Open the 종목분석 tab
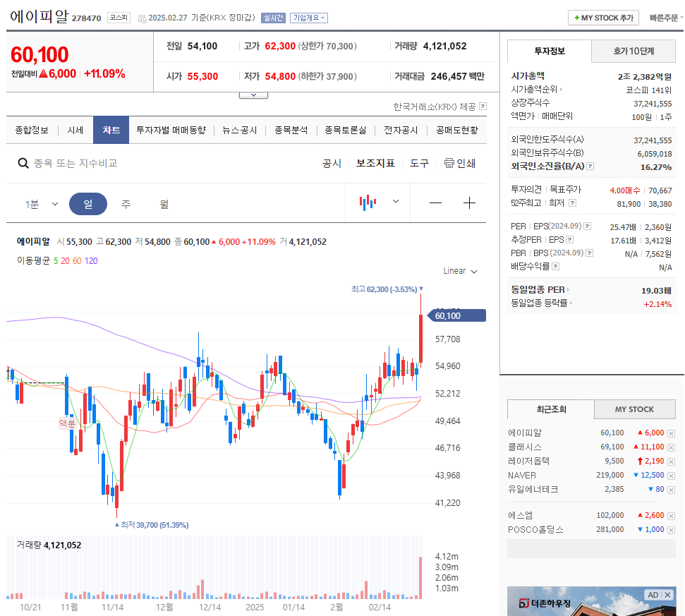The height and width of the screenshot is (616, 685). click(291, 131)
